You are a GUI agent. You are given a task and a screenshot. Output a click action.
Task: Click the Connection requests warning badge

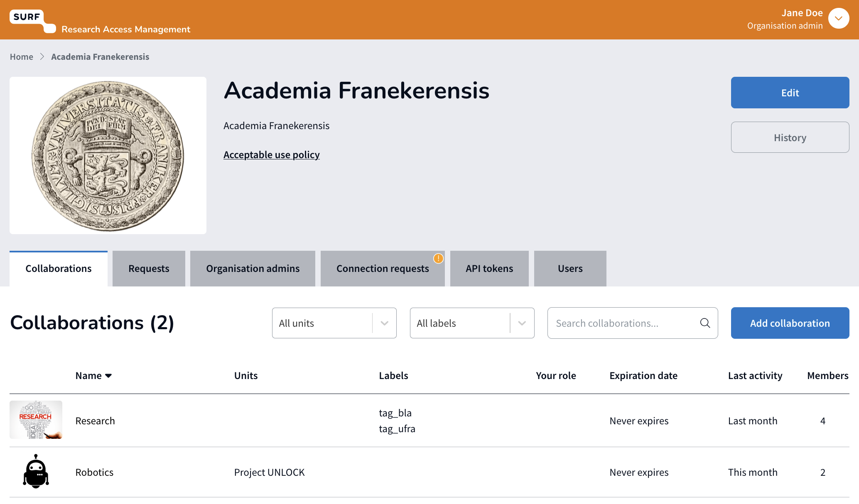(438, 258)
